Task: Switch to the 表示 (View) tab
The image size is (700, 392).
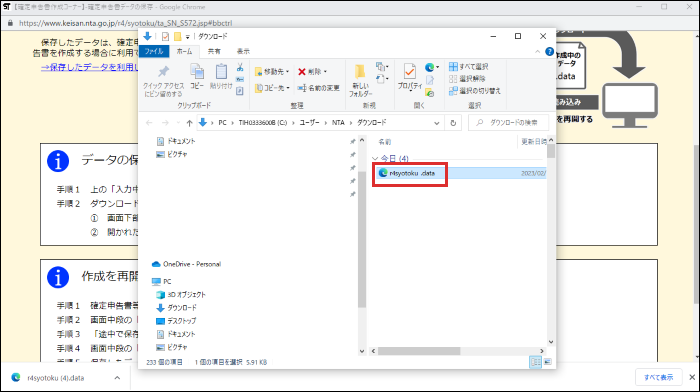Action: (243, 51)
